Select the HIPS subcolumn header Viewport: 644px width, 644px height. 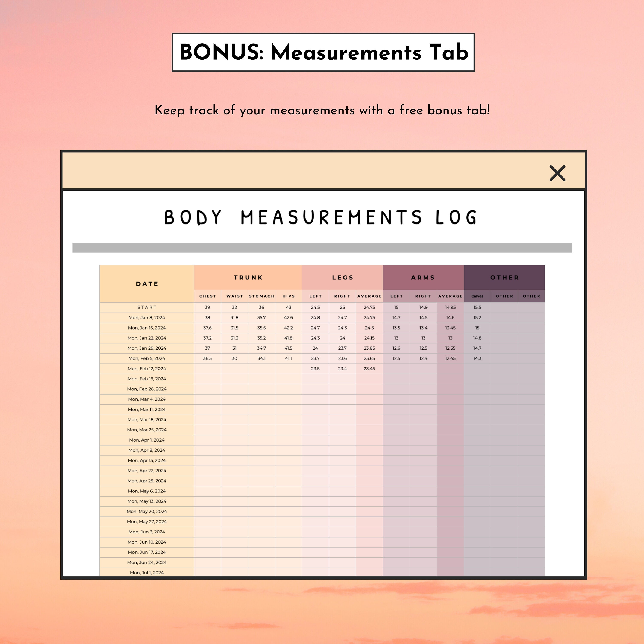click(288, 296)
